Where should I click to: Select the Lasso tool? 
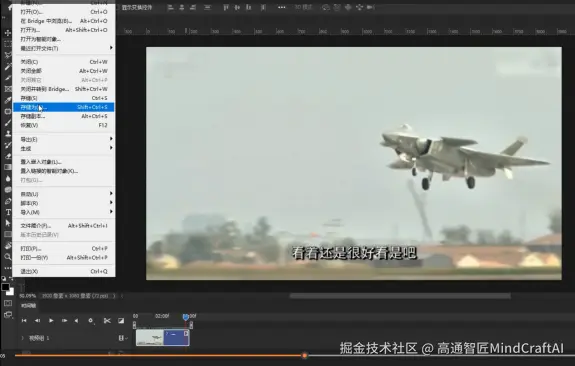pyautogui.click(x=7, y=55)
